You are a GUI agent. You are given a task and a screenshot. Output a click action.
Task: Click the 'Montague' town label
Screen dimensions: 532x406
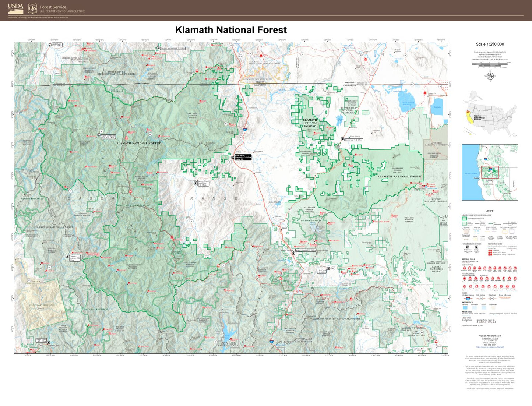pos(258,151)
